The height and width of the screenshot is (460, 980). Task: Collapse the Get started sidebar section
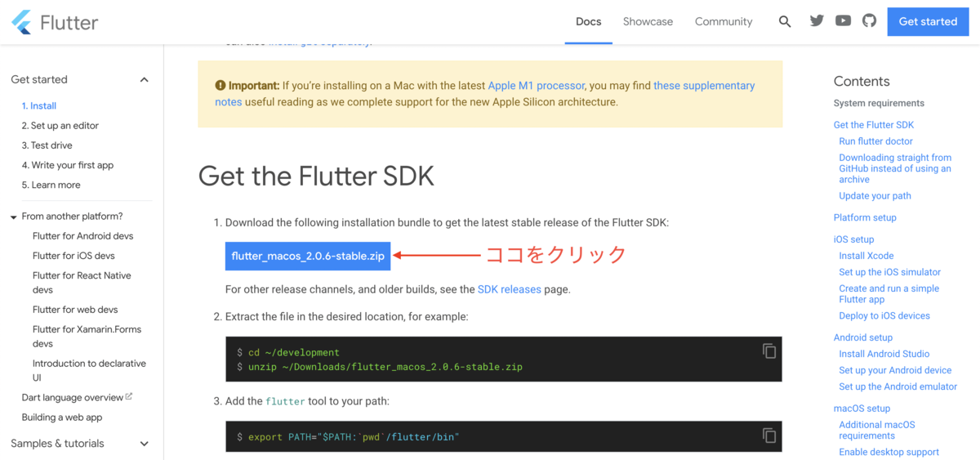[144, 79]
